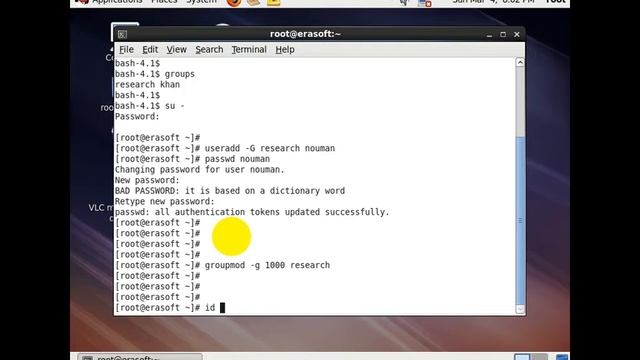Click the scrollbar up arrow
Viewport: 640px width, 360px height.
[x=520, y=62]
